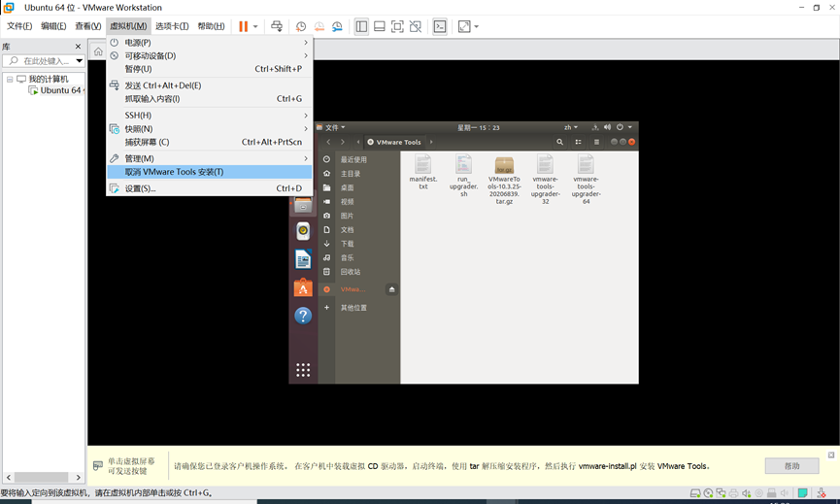Click the search icon in Files window

point(559,142)
